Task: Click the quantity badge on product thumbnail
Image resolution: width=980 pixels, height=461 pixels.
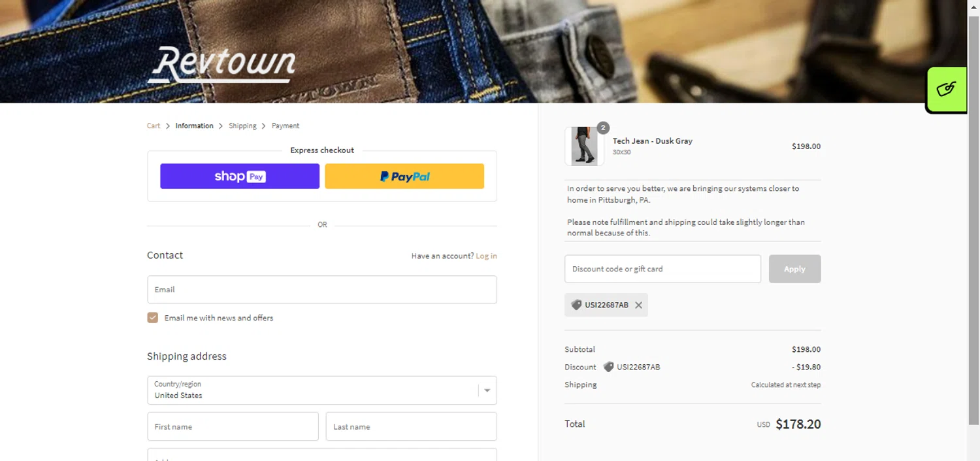Action: pos(603,128)
